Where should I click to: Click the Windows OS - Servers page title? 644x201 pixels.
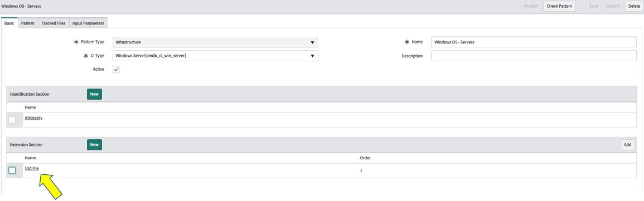coord(21,6)
